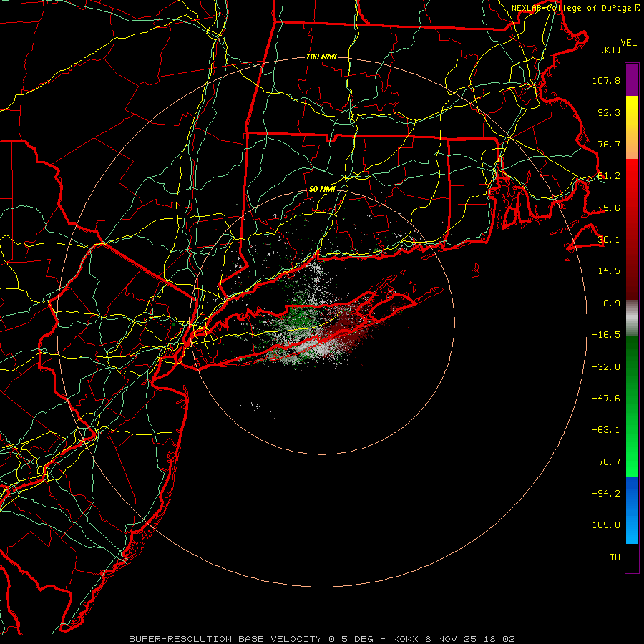The width and height of the screenshot is (644, 644).
Task: Click the 100 NMI range ring label
Action: tap(321, 57)
